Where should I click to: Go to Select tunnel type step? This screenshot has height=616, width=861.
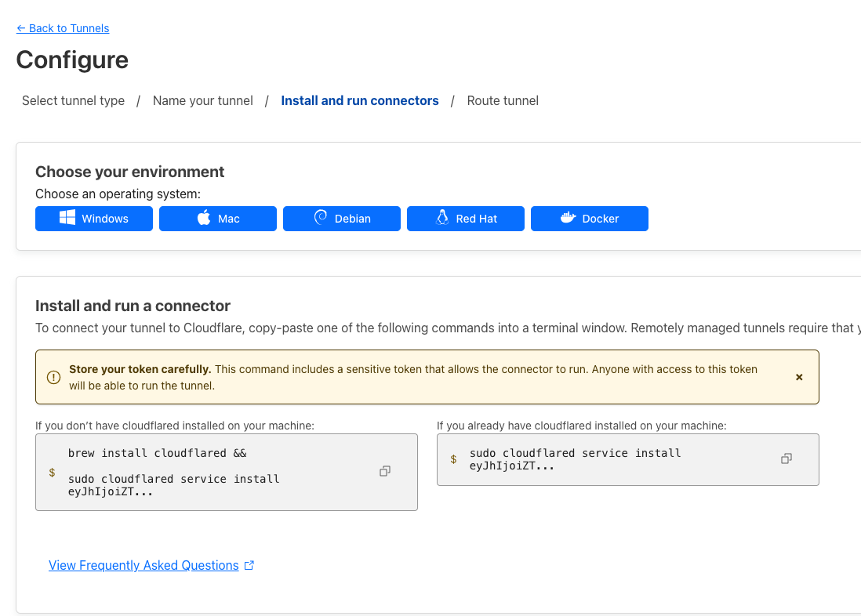click(x=73, y=100)
